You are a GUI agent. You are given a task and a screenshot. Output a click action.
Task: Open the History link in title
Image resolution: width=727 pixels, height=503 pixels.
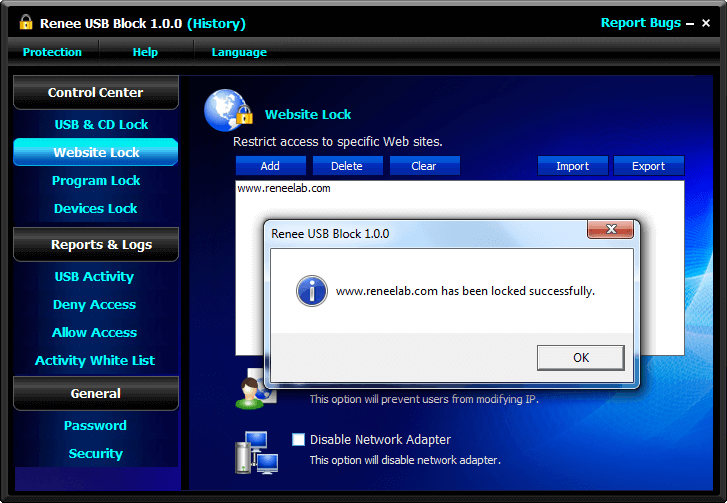pos(216,23)
